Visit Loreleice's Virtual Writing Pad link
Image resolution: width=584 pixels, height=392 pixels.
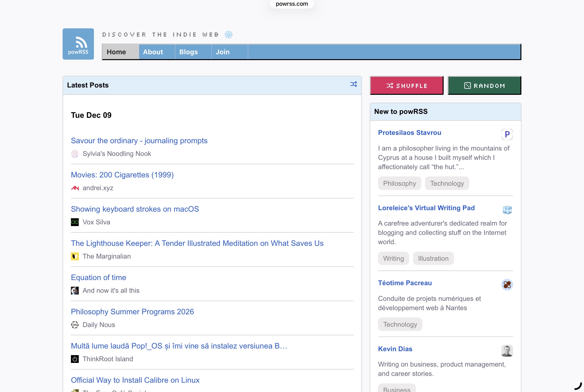click(426, 208)
